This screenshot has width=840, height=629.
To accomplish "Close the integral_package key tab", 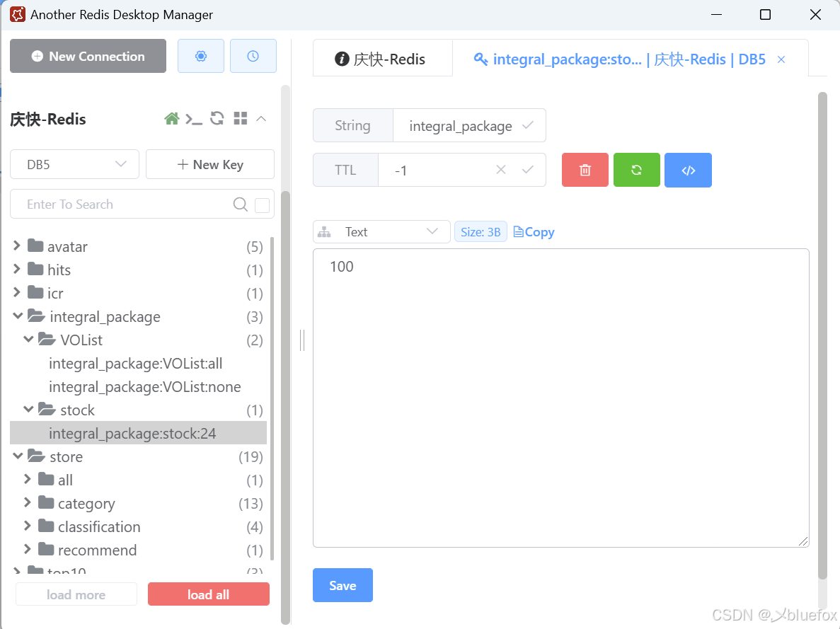I will click(781, 59).
